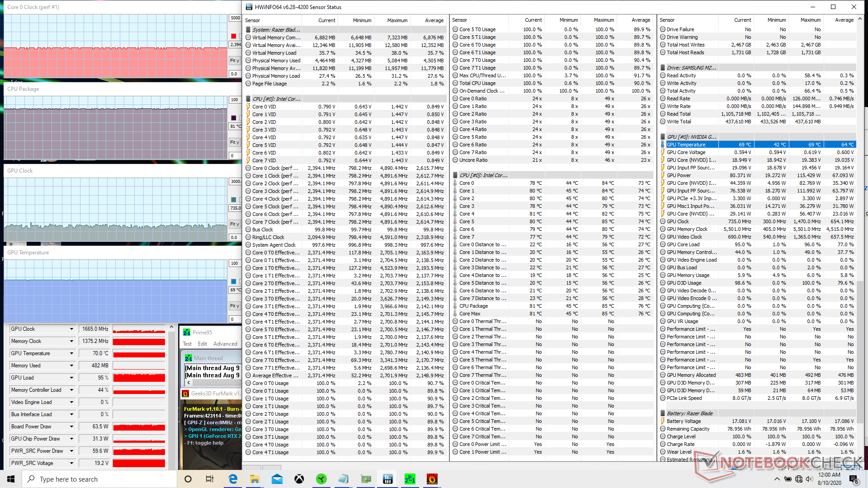The image size is (868, 488).
Task: Click the HWiNFO64 title bar app icon
Action: [249, 7]
